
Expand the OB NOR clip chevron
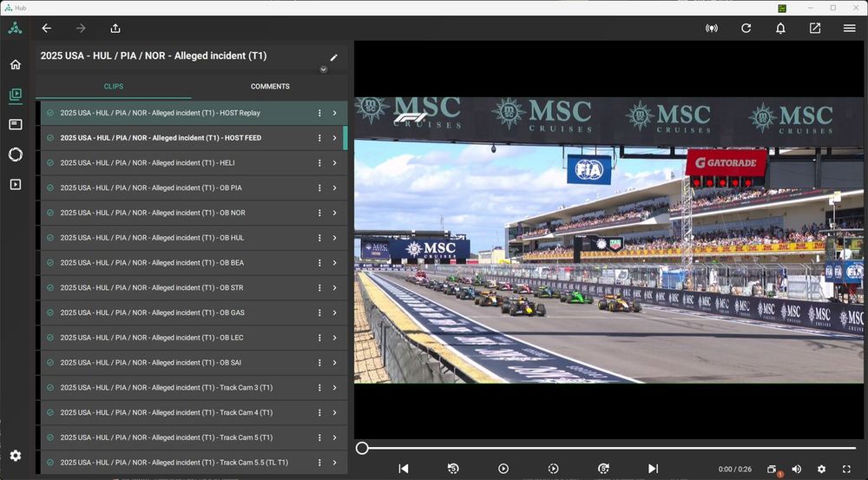click(334, 213)
